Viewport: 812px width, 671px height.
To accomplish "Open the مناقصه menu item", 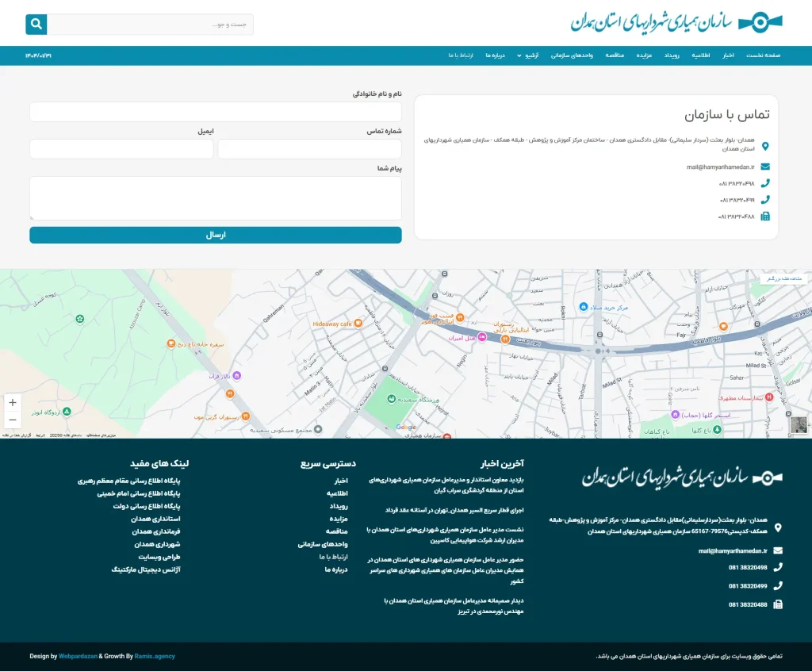I will 615,56.
